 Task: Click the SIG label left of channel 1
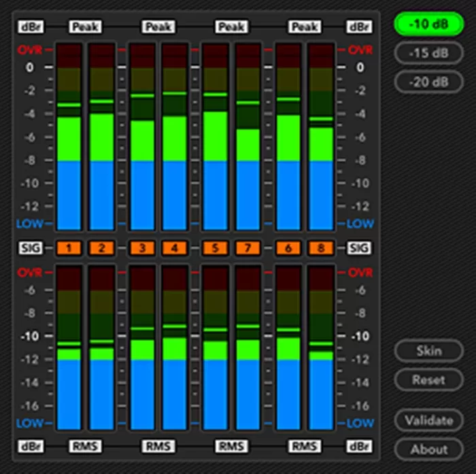31,248
